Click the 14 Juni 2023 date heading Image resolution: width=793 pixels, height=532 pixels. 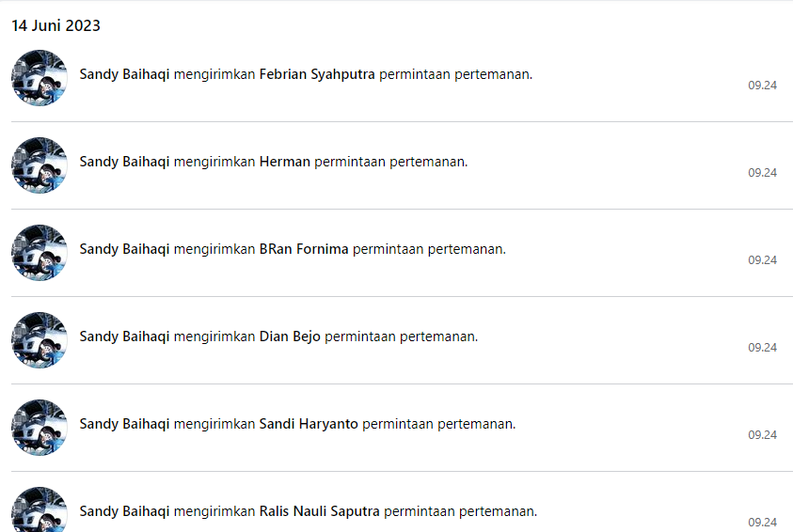pos(56,25)
